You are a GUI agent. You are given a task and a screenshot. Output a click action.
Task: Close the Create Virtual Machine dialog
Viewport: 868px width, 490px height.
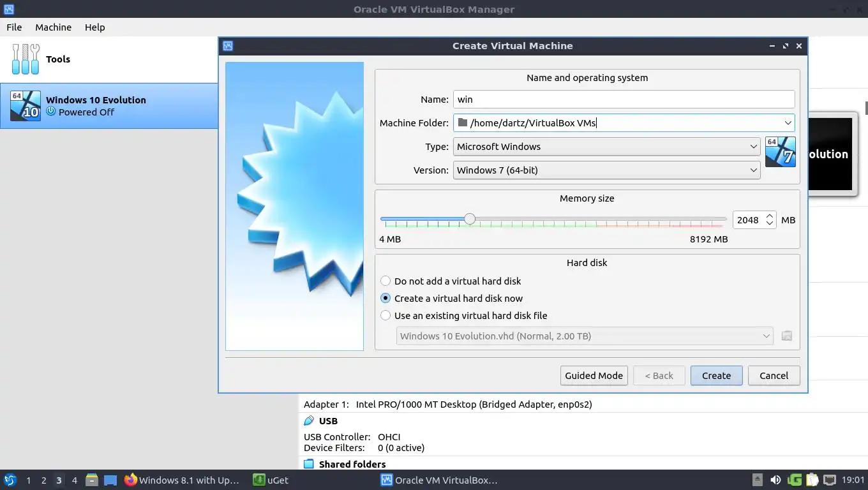[798, 46]
